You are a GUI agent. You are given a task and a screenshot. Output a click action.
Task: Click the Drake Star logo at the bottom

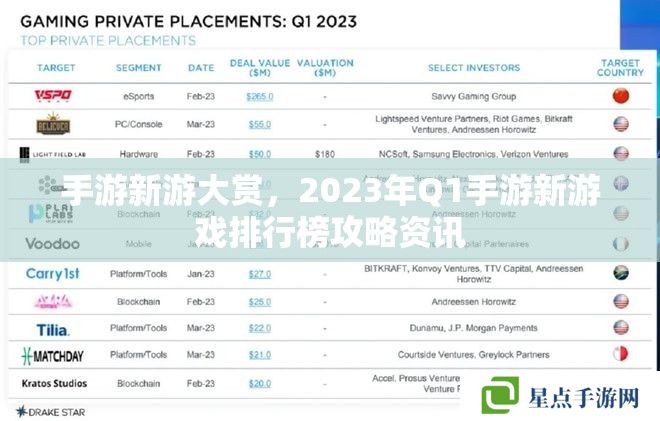(51, 412)
